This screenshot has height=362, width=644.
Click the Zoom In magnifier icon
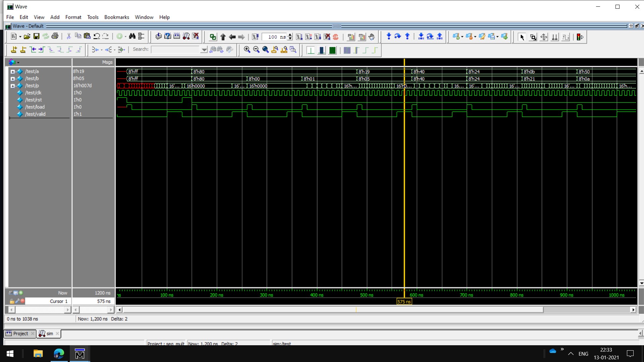pyautogui.click(x=247, y=50)
